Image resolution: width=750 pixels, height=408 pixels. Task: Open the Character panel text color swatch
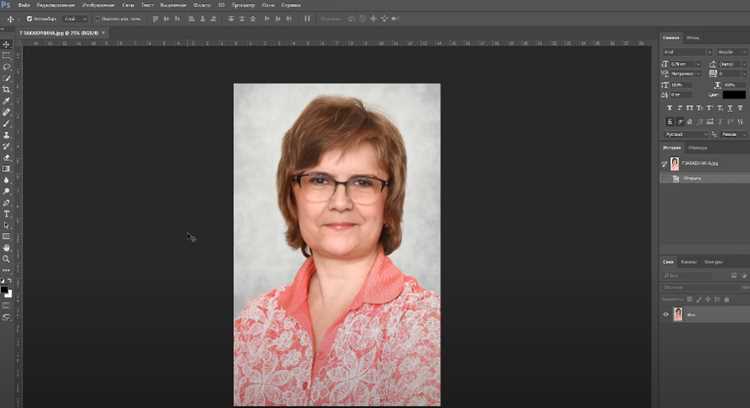click(x=734, y=95)
